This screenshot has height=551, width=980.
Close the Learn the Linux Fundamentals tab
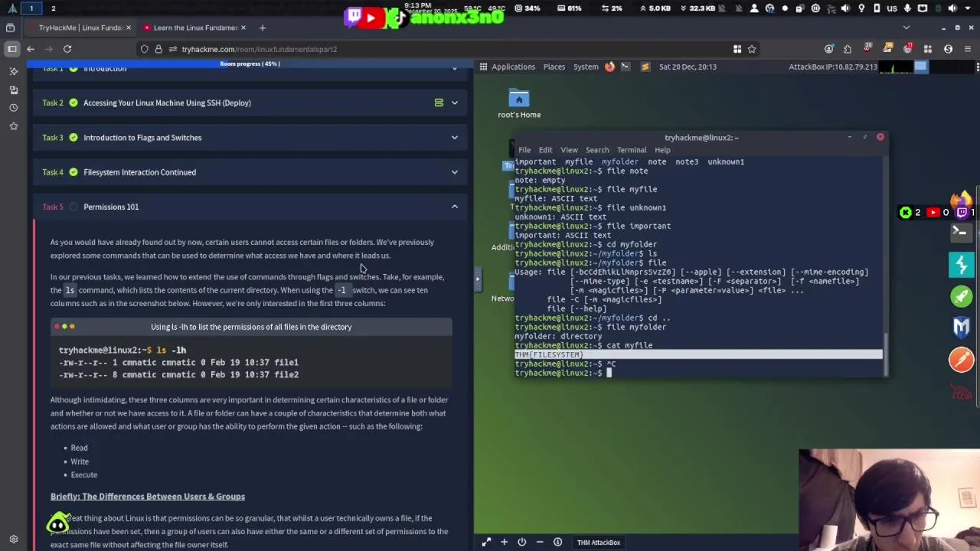243,28
